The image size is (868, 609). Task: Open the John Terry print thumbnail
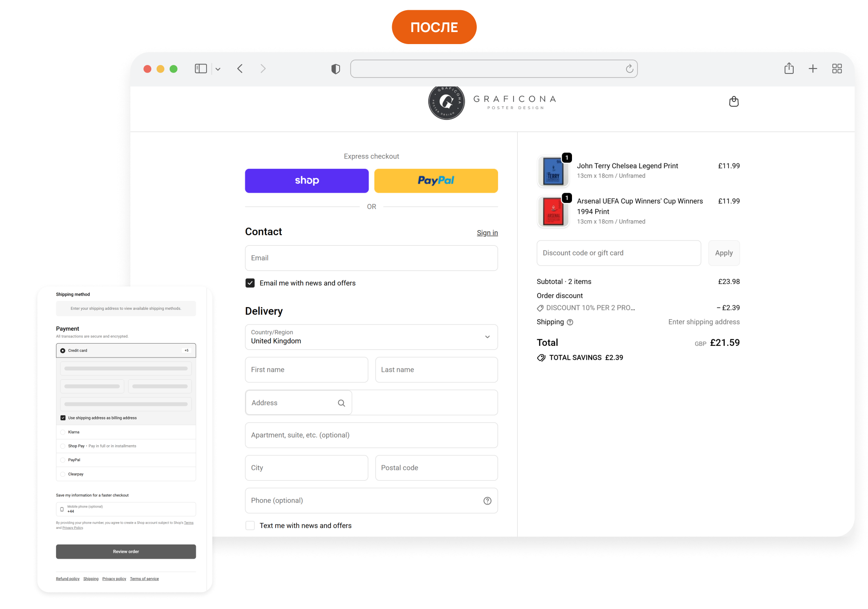click(x=553, y=171)
